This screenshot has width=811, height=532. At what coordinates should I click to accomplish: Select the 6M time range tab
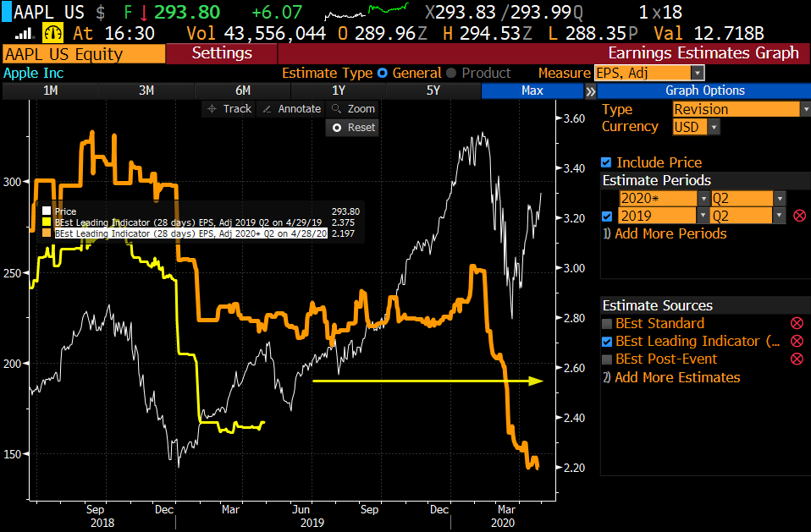coord(243,90)
